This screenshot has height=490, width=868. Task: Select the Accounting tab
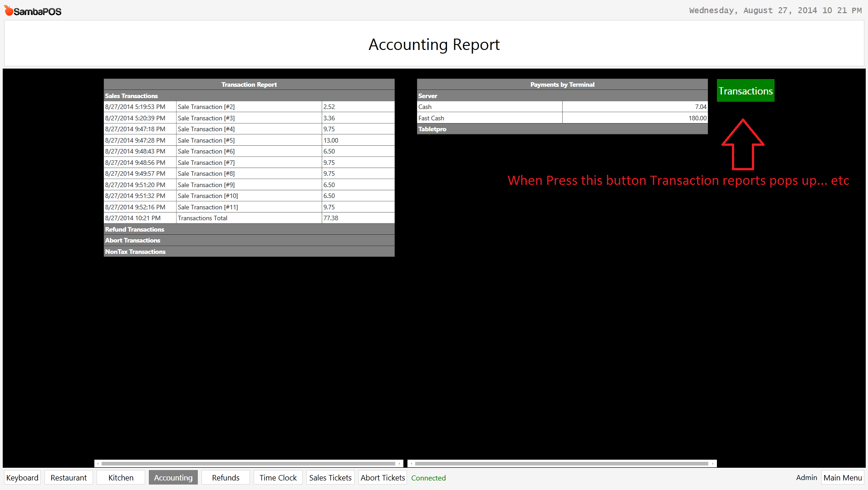173,477
